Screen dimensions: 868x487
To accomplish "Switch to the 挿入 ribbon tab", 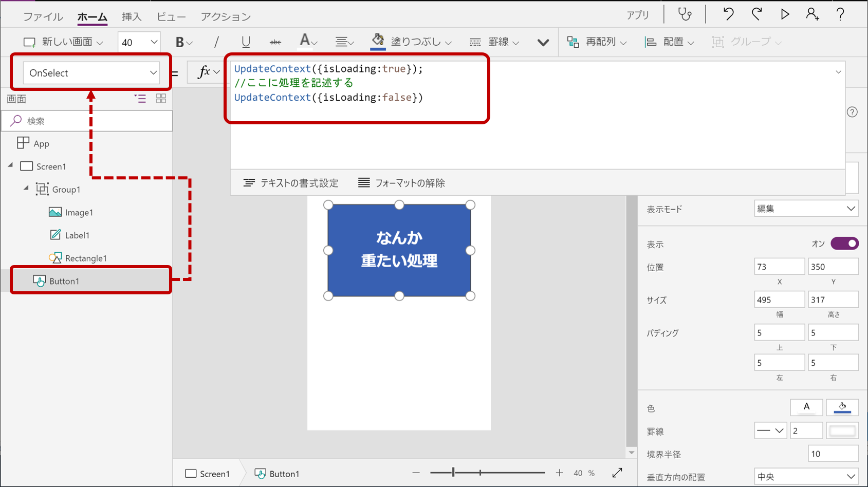I will coord(132,16).
